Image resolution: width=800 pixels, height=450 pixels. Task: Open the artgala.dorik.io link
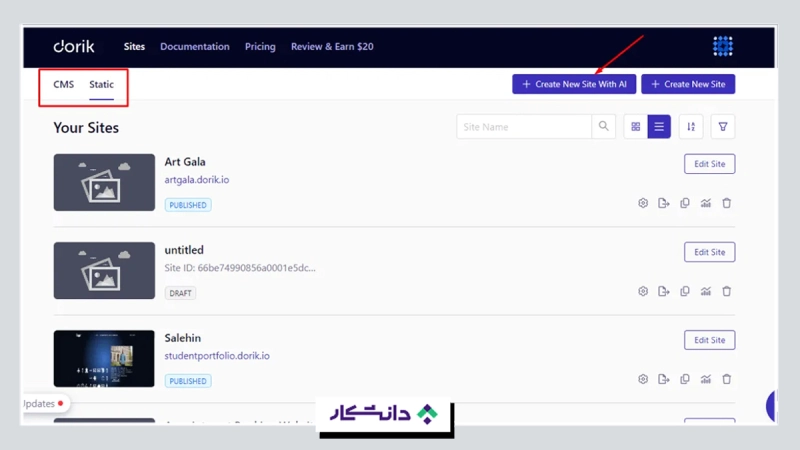tap(197, 180)
